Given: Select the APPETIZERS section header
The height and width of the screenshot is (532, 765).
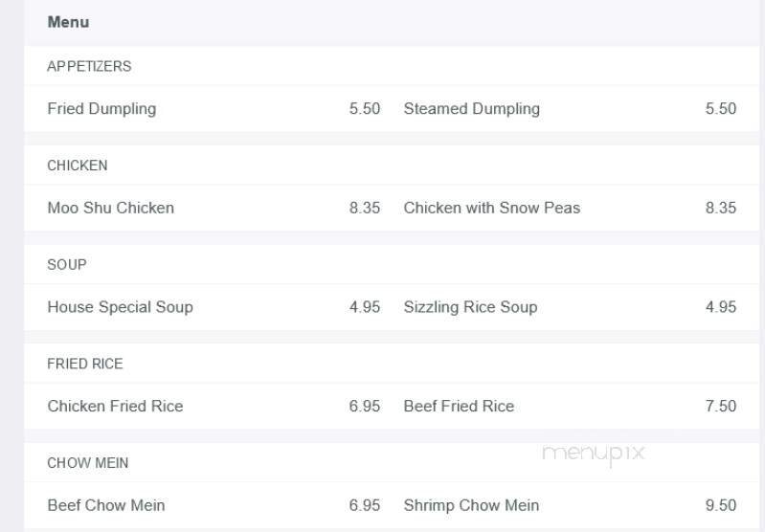Looking at the screenshot, I should [x=89, y=66].
